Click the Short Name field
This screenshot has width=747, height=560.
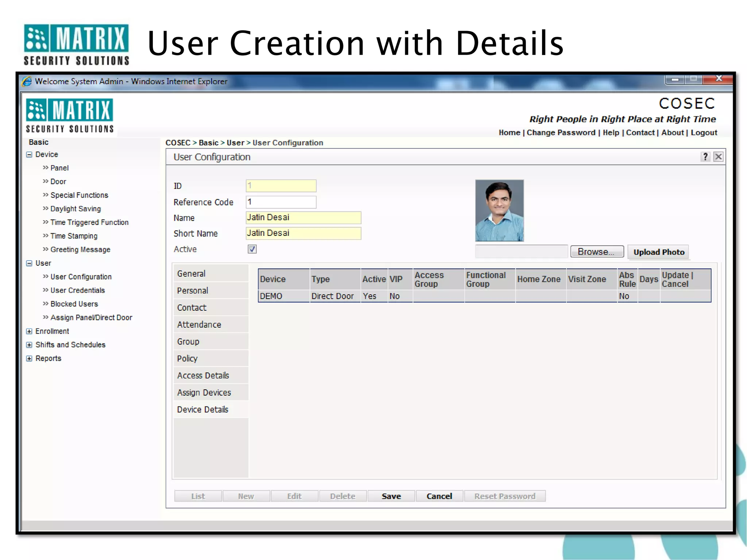(x=303, y=233)
